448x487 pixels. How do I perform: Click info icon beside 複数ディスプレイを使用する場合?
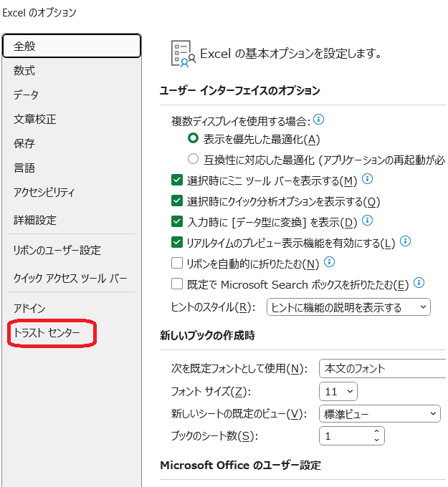pos(318,120)
